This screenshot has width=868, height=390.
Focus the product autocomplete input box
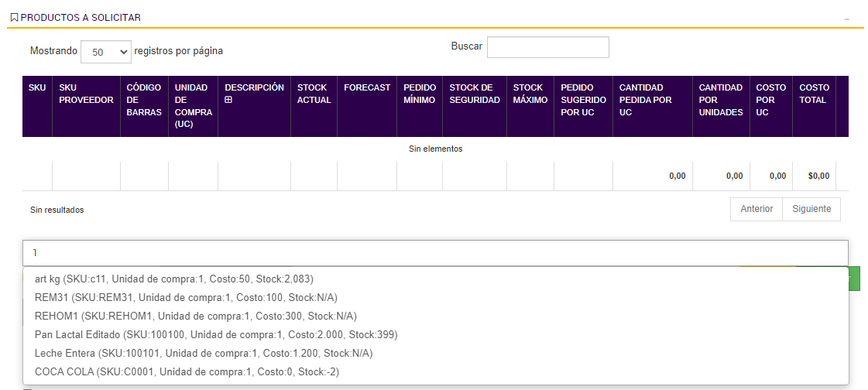coord(434,253)
